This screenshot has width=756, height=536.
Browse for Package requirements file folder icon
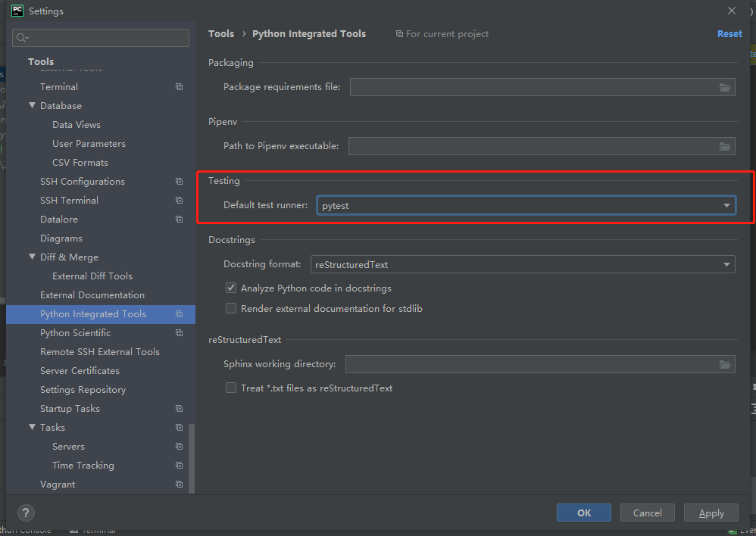coord(725,87)
